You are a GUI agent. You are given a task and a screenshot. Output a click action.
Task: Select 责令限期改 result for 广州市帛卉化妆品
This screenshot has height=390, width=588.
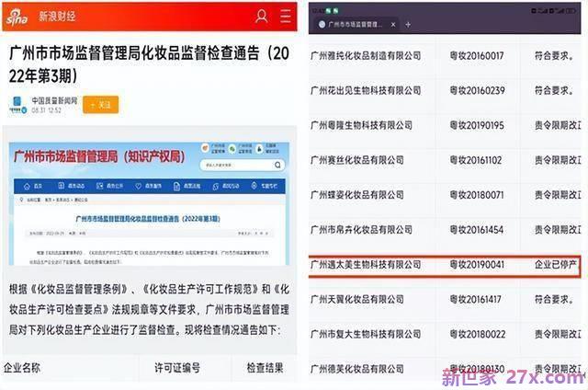(x=558, y=230)
